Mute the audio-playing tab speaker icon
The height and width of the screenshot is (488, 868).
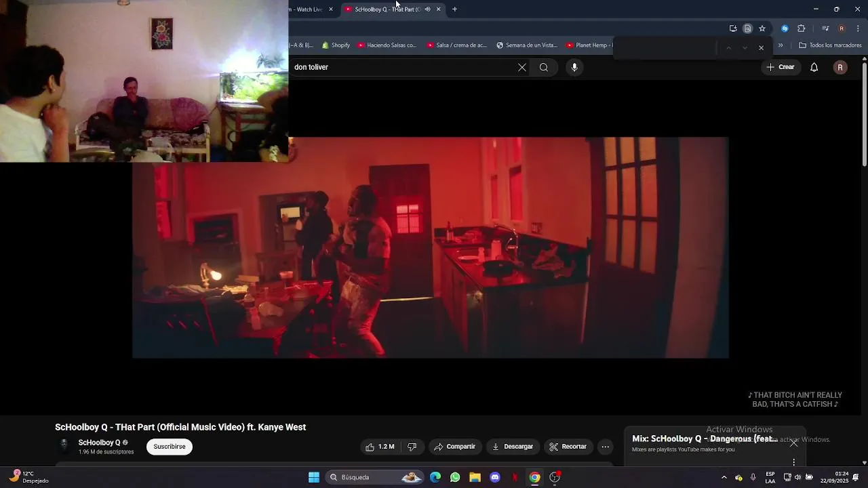tap(427, 9)
